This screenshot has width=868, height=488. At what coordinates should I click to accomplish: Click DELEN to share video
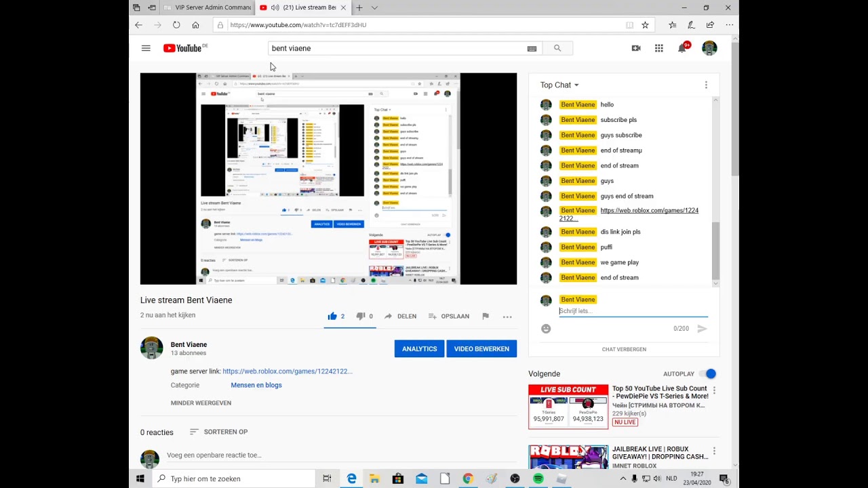coord(400,317)
